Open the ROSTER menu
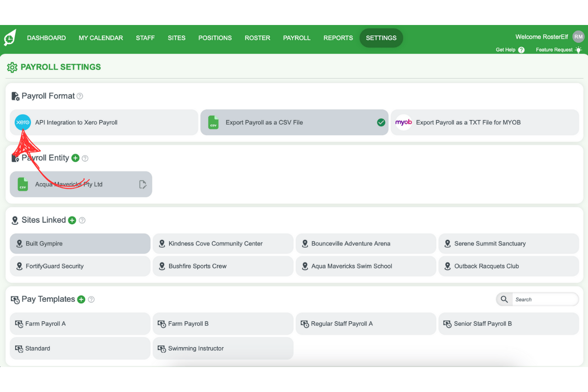The width and height of the screenshot is (588, 392). point(257,38)
